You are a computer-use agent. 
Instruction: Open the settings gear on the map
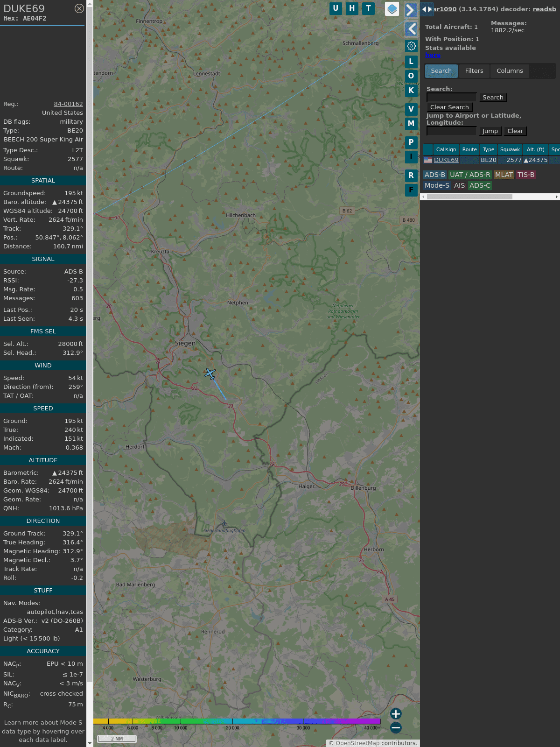coord(411,46)
